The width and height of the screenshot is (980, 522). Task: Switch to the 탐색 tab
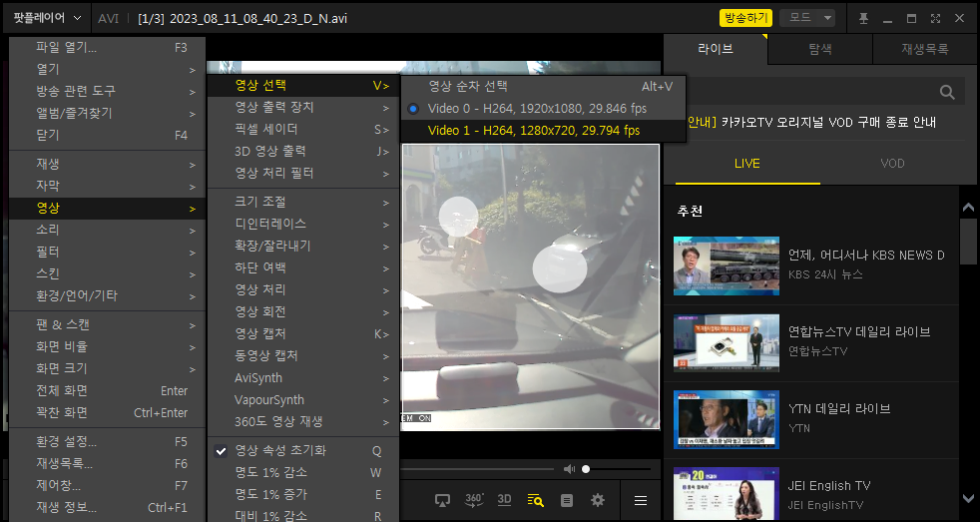tap(820, 49)
